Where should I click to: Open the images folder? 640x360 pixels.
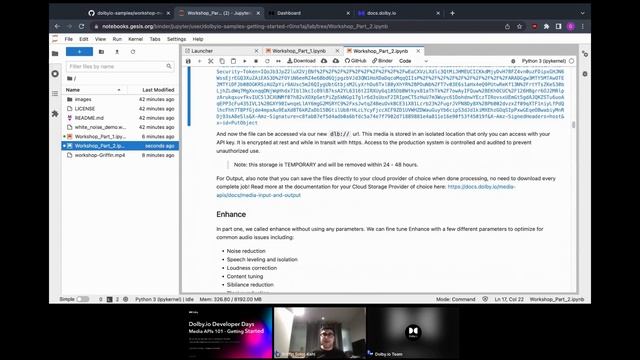coord(120,99)
